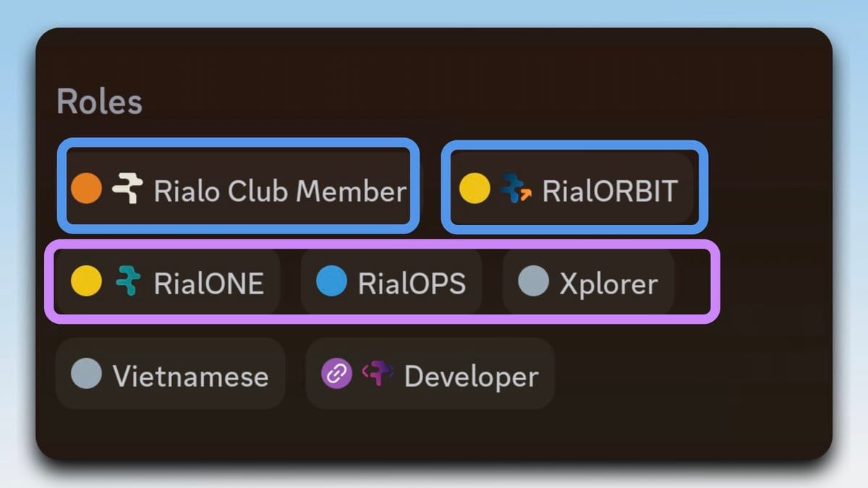Select the RialORBIT rocket-style logo icon

[517, 189]
